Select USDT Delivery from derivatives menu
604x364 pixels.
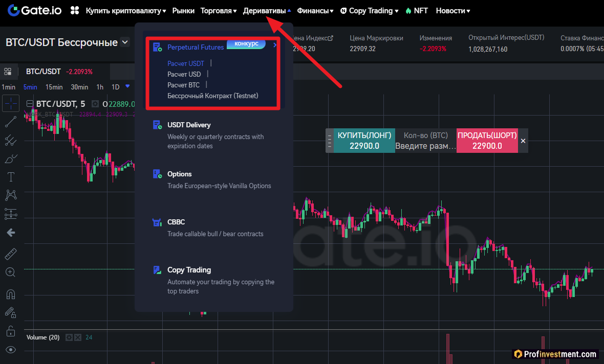click(189, 125)
